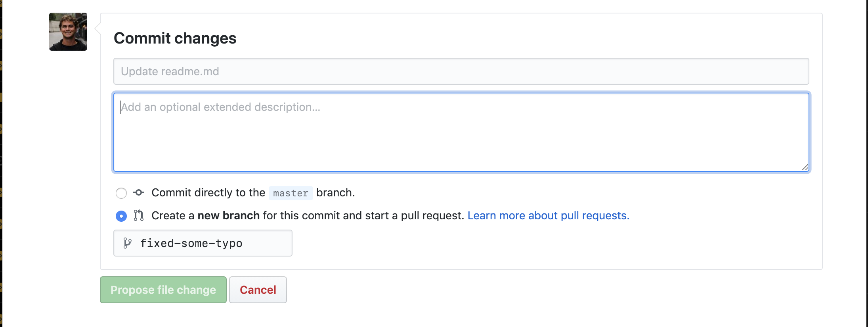Click the 'master' branch name badge

[291, 193]
